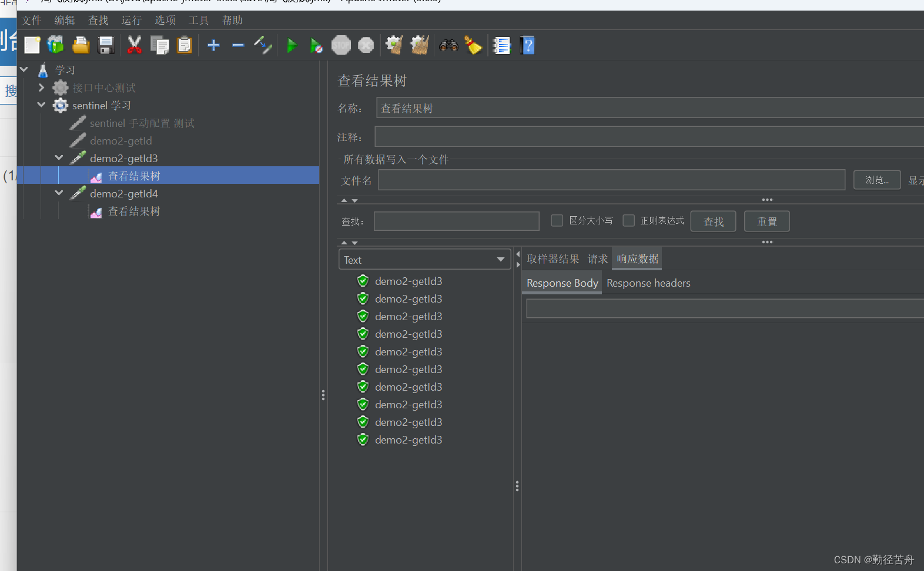Image resolution: width=924 pixels, height=571 pixels.
Task: Collapse the sentinel 学习 thread group
Action: 41,105
